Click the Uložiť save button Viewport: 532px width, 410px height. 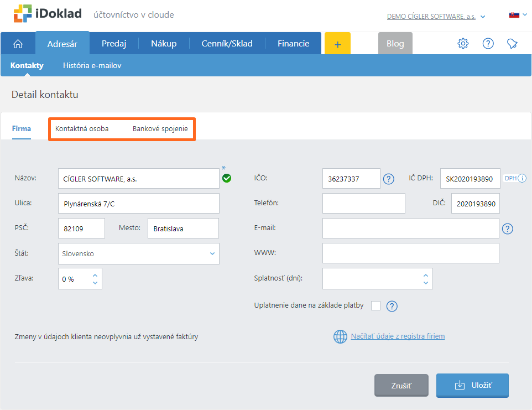[x=472, y=385]
